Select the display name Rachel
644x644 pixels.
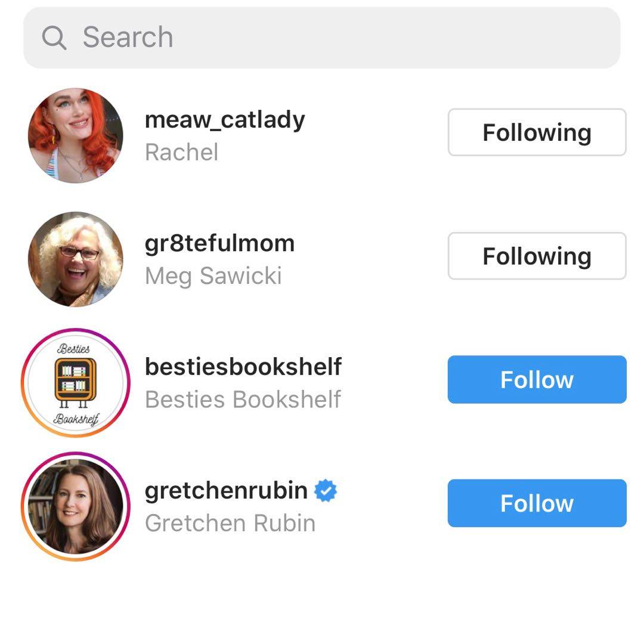click(181, 152)
